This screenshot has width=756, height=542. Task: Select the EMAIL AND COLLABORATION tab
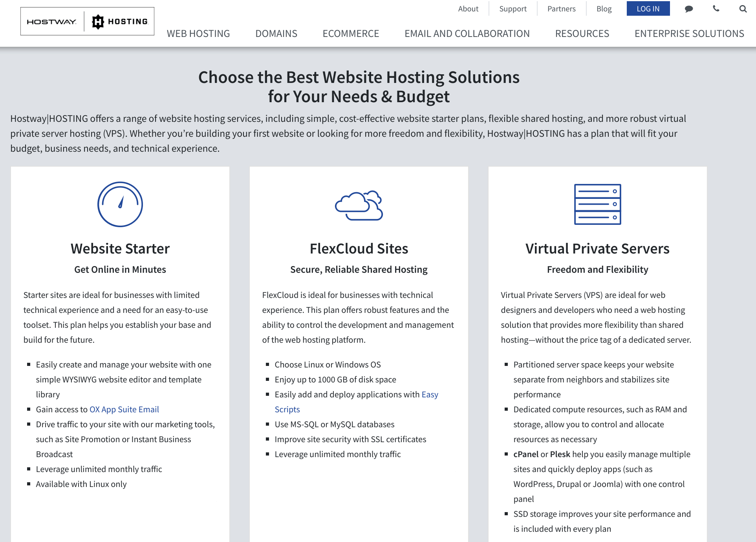pos(467,33)
